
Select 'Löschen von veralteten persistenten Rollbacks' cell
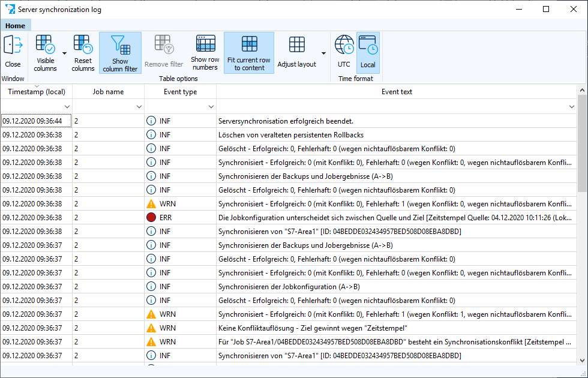pos(397,134)
